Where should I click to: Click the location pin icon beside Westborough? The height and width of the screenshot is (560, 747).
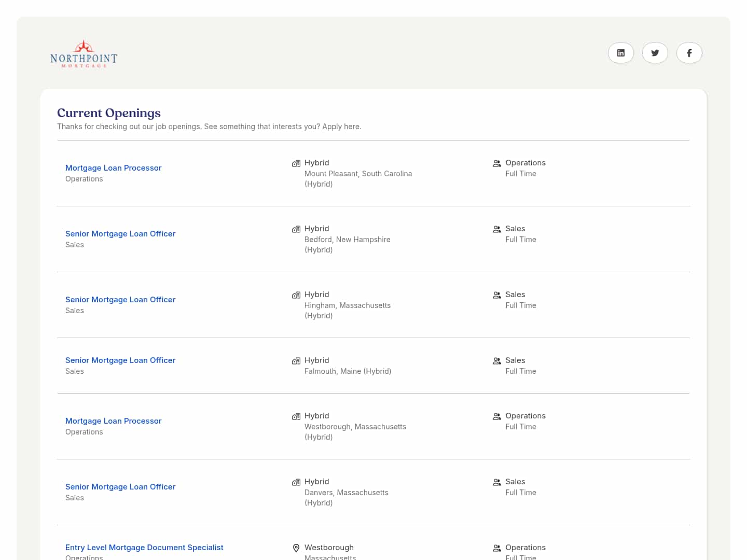tap(296, 548)
